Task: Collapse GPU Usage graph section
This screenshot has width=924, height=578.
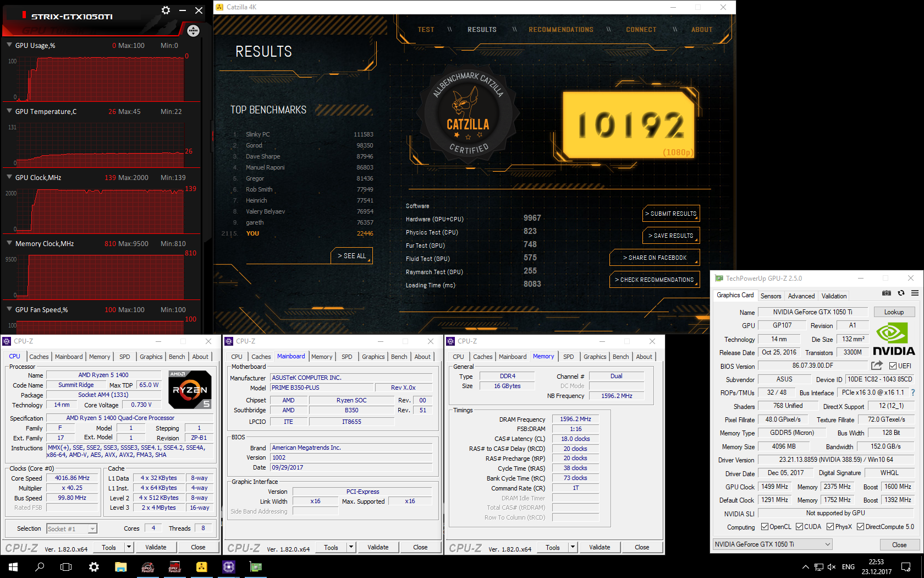Action: (x=9, y=45)
